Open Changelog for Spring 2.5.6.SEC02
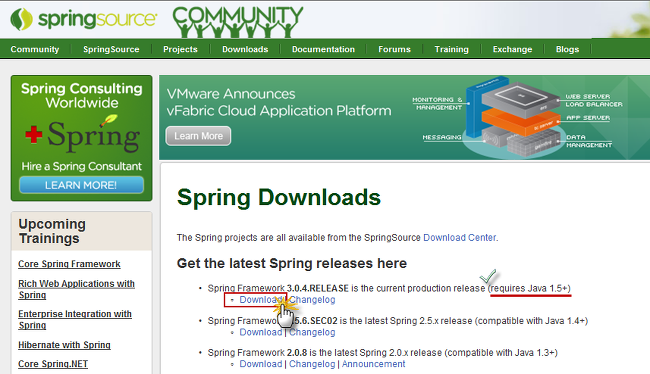This screenshot has height=374, width=650. coord(312,332)
